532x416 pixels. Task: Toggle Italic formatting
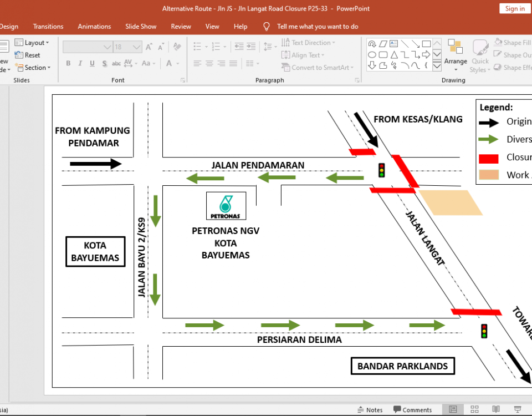click(80, 63)
